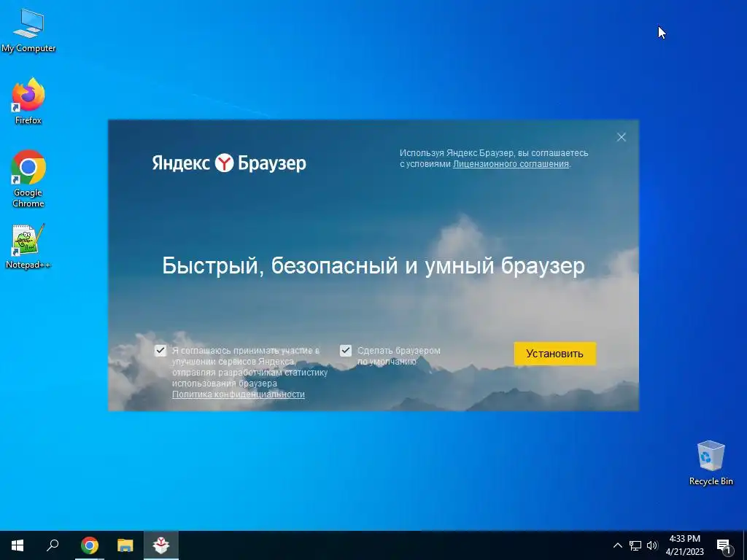
Task: Open File Explorer from the taskbar
Action: tap(125, 545)
